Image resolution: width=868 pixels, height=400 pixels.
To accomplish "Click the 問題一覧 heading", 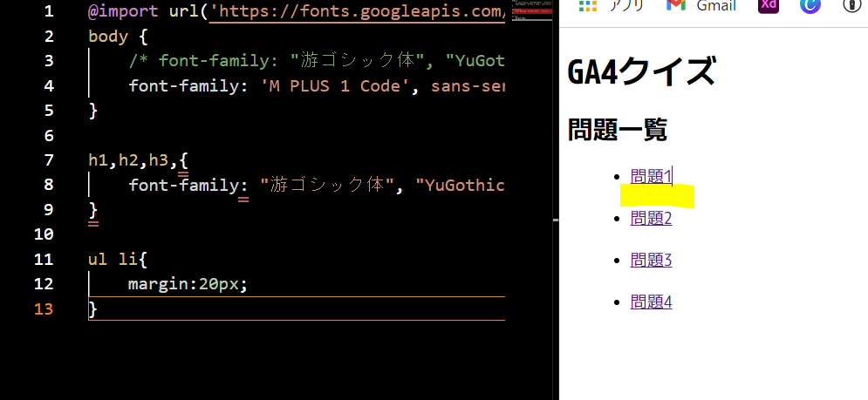I will [x=618, y=131].
